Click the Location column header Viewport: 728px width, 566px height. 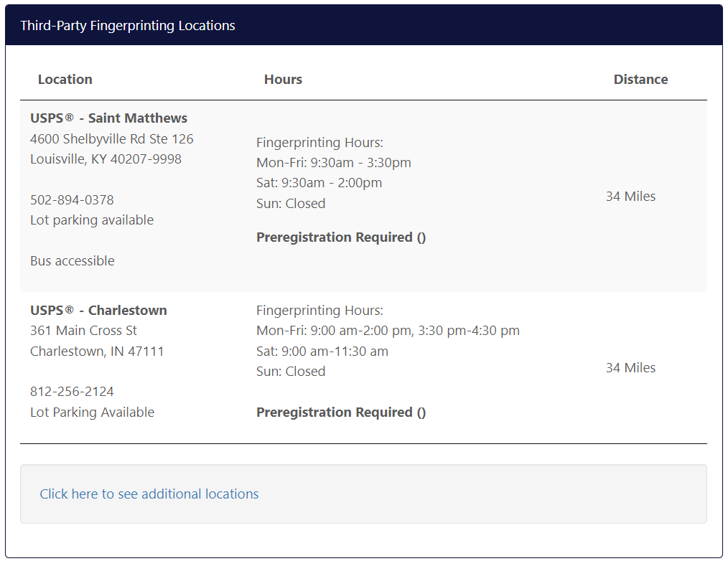pyautogui.click(x=65, y=80)
